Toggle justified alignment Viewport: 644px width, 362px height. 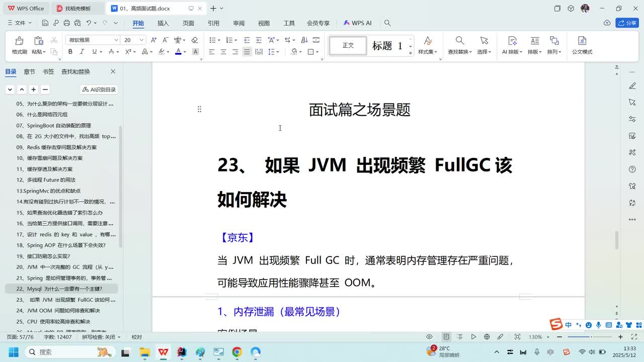coord(247,52)
